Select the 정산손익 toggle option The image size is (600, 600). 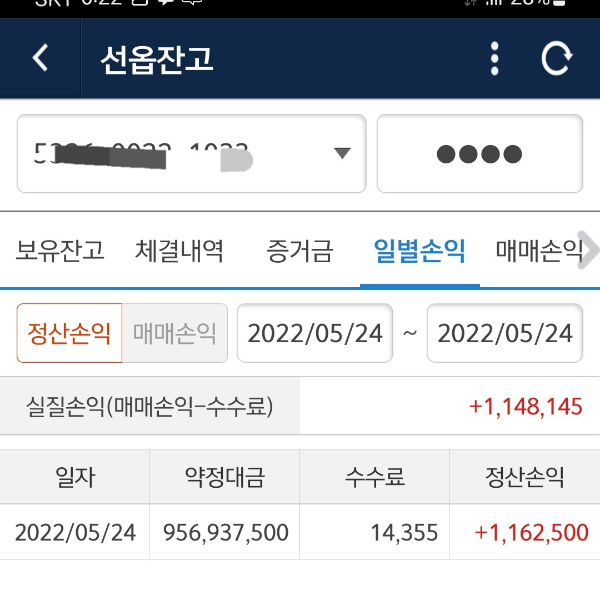(x=69, y=333)
